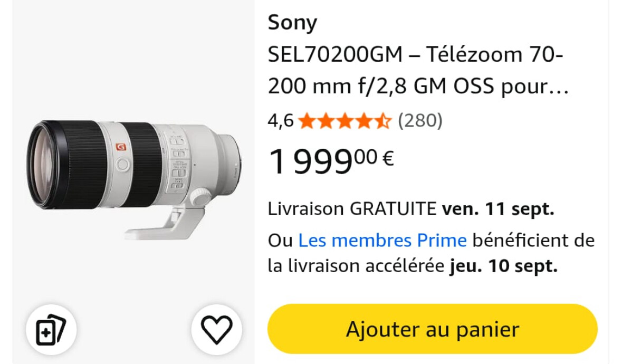Click the ven. 11 sept. delivery date
Image resolution: width=622 pixels, height=364 pixels.
(498, 209)
